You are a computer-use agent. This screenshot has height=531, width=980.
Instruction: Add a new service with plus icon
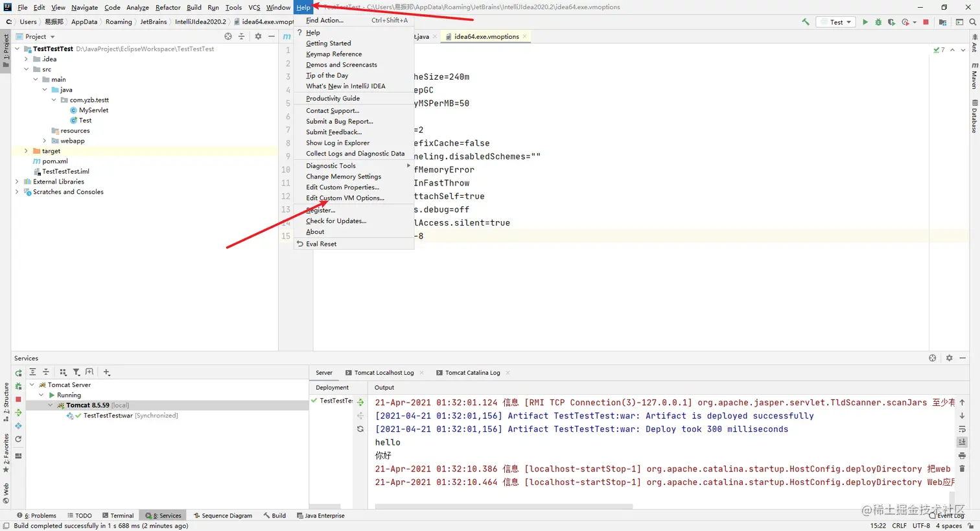pos(107,372)
